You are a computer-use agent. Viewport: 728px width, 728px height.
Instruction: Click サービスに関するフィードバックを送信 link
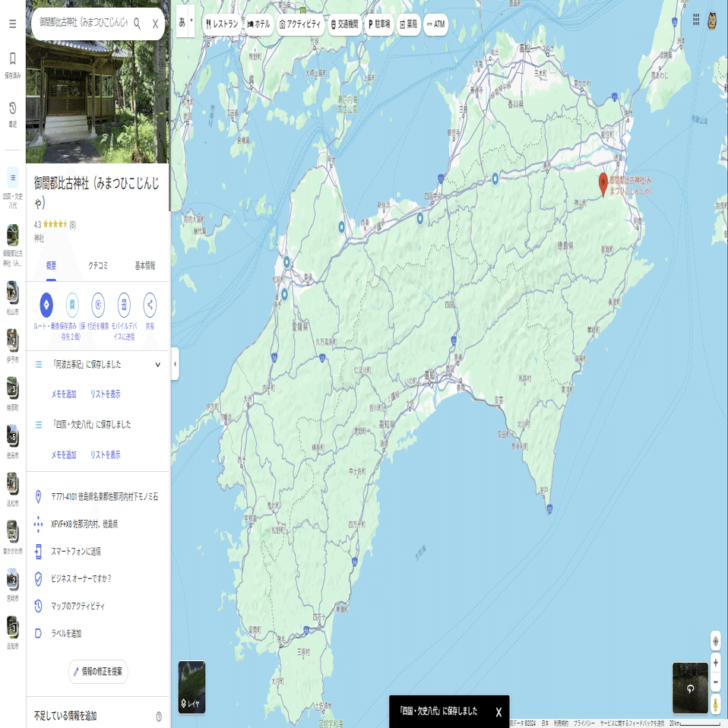[632, 723]
